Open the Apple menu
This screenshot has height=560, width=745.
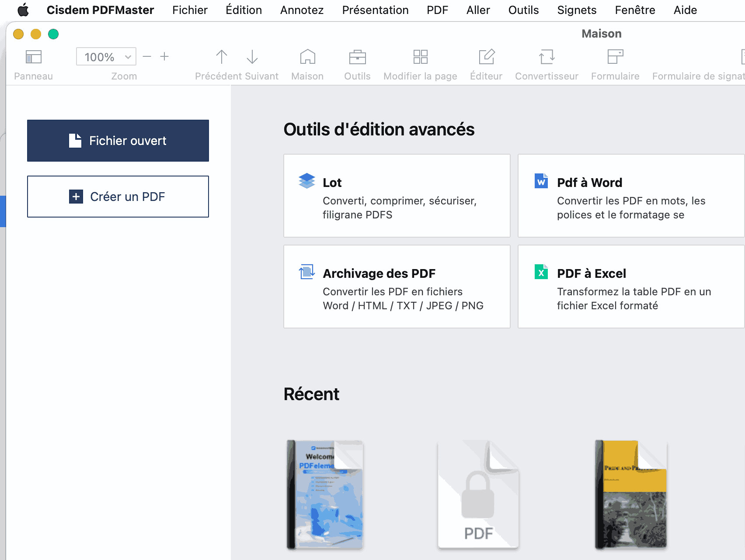(x=23, y=10)
